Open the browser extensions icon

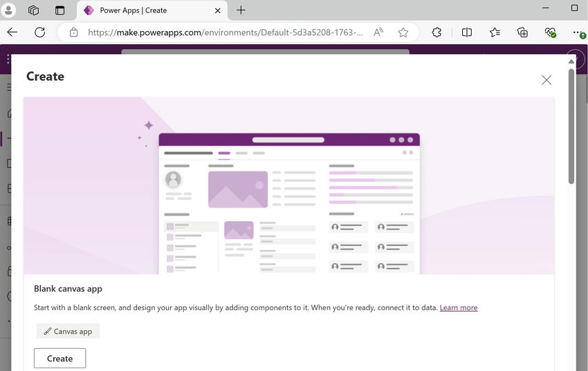point(437,32)
